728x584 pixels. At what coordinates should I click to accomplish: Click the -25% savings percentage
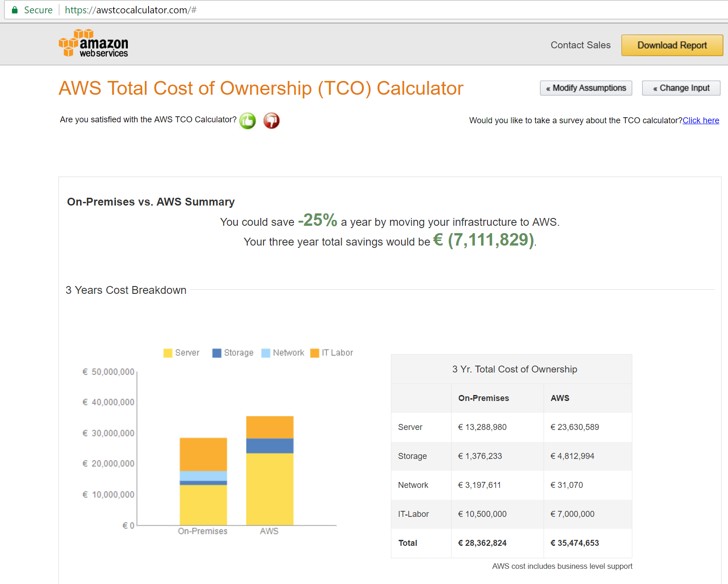click(317, 220)
